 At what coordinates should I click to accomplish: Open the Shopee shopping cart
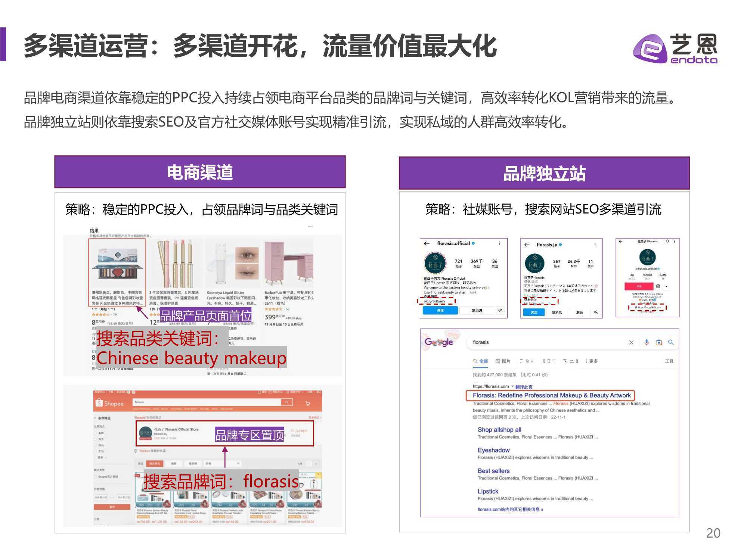pyautogui.click(x=308, y=403)
